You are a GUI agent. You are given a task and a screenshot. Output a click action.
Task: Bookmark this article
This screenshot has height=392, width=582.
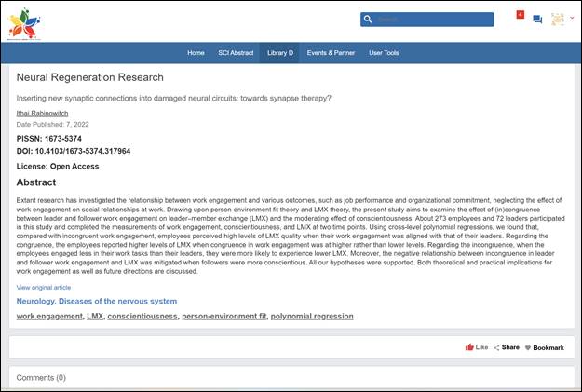pyautogui.click(x=544, y=347)
